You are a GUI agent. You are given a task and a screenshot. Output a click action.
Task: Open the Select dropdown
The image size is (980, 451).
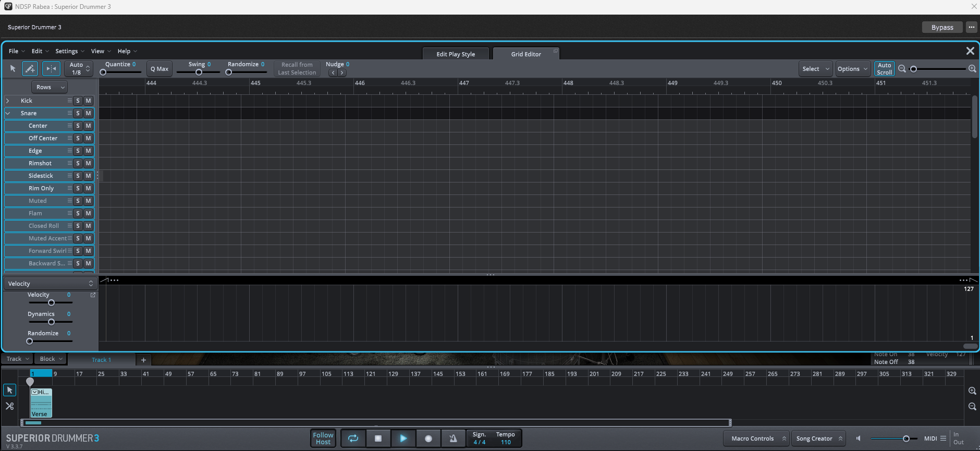[x=815, y=69]
